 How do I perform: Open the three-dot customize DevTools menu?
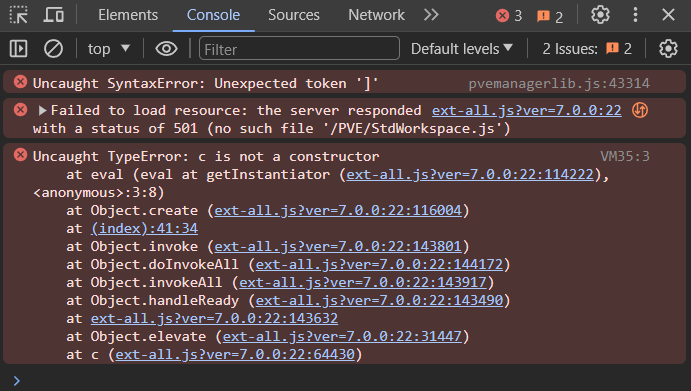tap(635, 15)
